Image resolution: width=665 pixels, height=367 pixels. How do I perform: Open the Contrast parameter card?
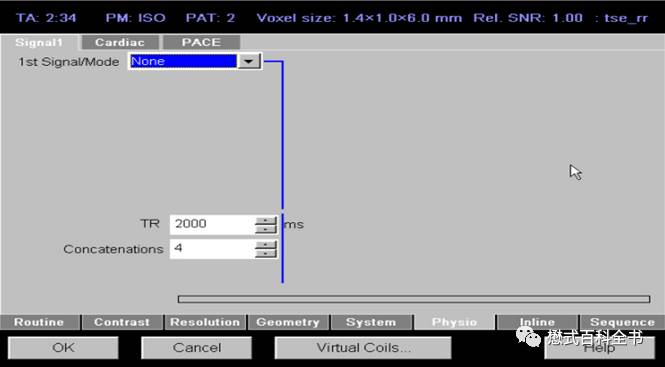click(x=122, y=322)
